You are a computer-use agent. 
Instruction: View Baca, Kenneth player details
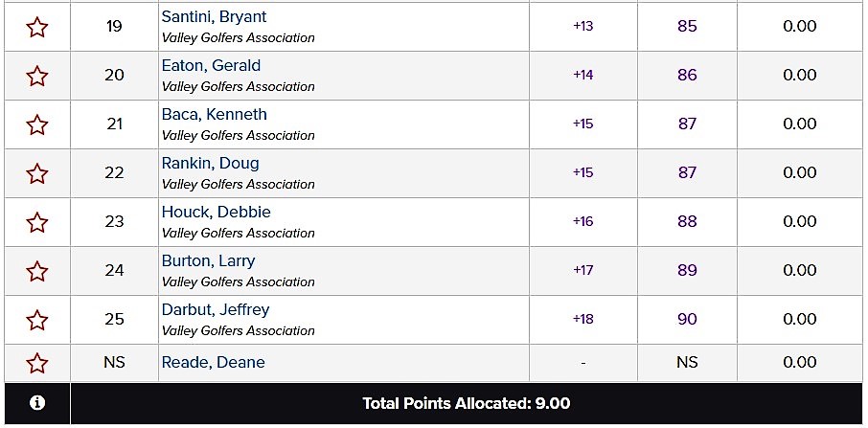pyautogui.click(x=215, y=115)
